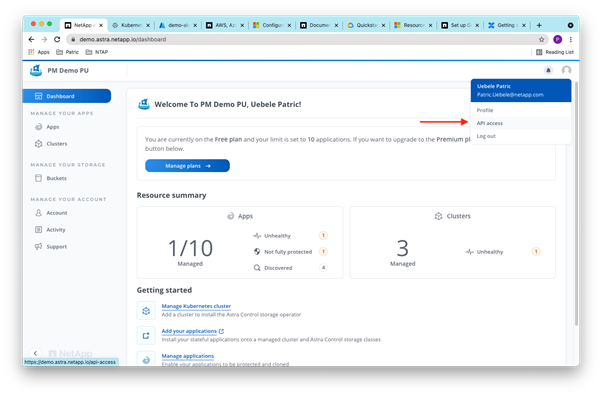Open the Chrome profile avatar
This screenshot has width=602, height=396.
click(557, 39)
